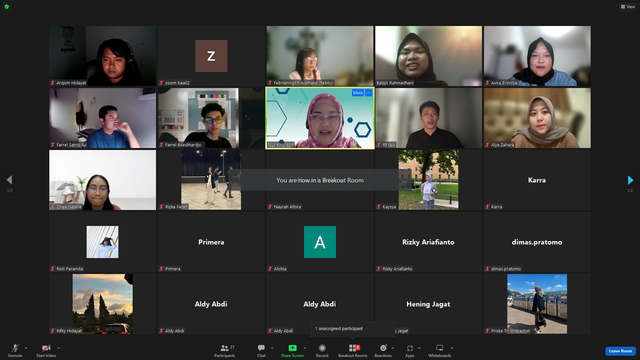
Task: Select the Rizka Farjan tile
Action: tap(211, 180)
